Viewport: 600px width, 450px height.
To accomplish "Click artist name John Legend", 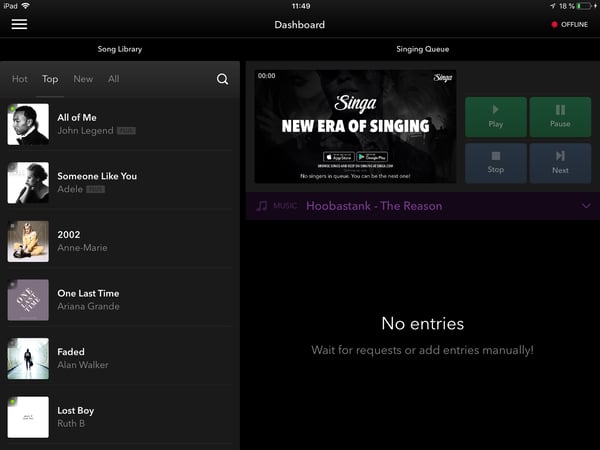I will (85, 130).
